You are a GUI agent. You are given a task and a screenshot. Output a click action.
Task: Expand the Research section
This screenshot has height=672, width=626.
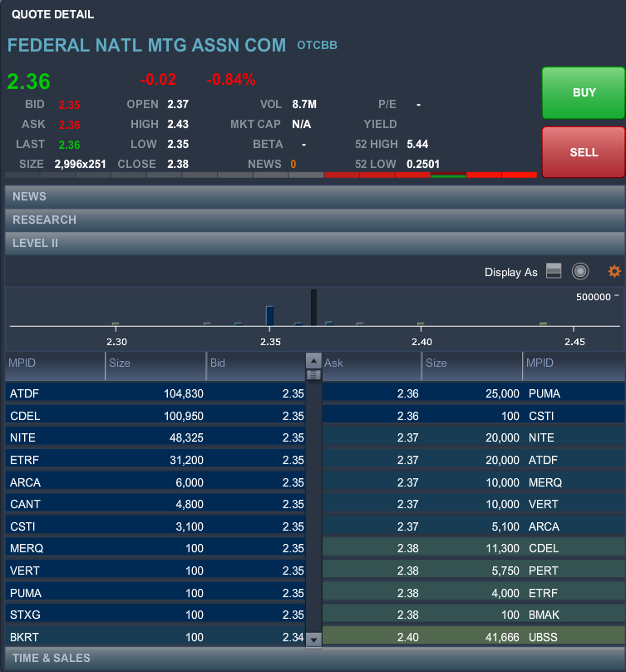314,220
